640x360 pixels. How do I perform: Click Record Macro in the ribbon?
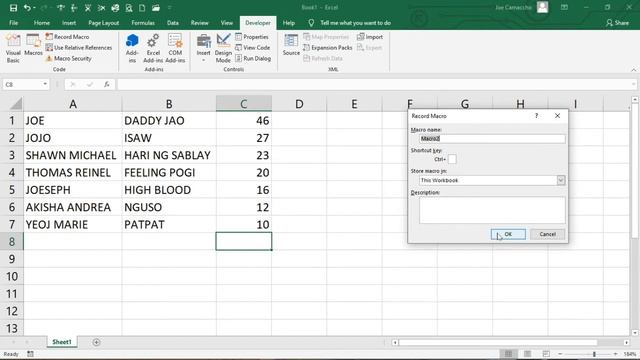coord(67,37)
